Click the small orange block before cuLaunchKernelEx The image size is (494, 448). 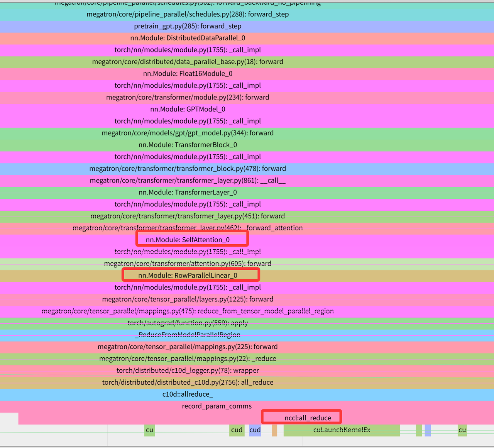coord(274,430)
